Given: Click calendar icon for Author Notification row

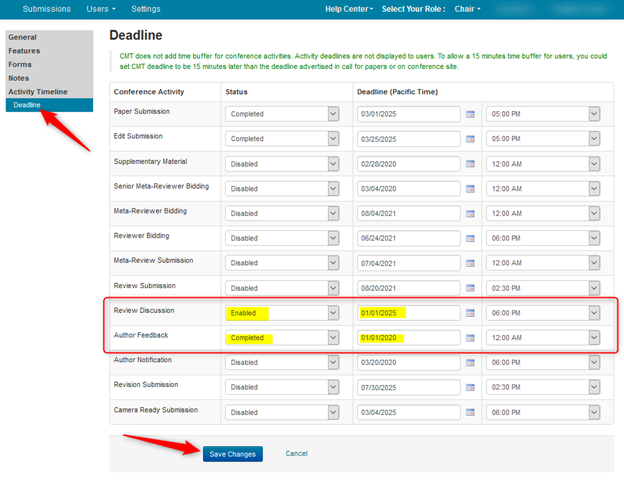Looking at the screenshot, I should point(470,362).
